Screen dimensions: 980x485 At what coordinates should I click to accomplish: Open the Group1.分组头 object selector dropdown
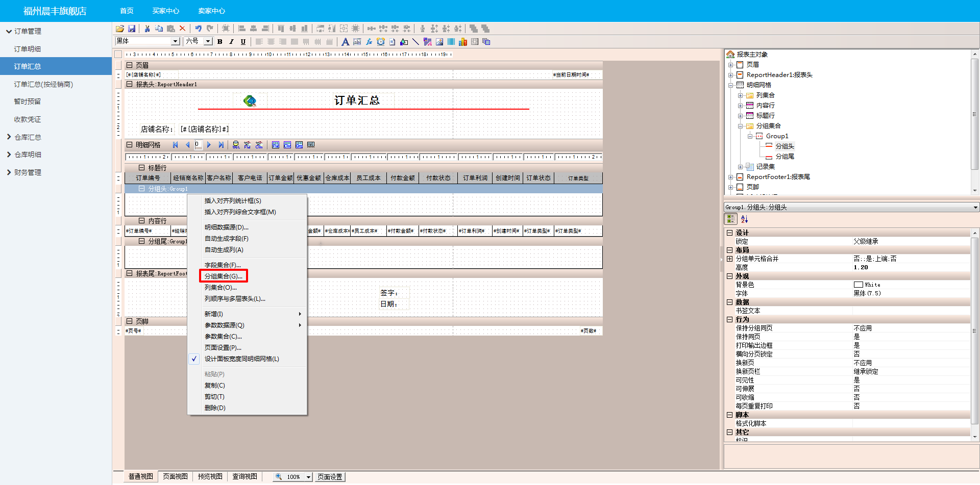975,207
